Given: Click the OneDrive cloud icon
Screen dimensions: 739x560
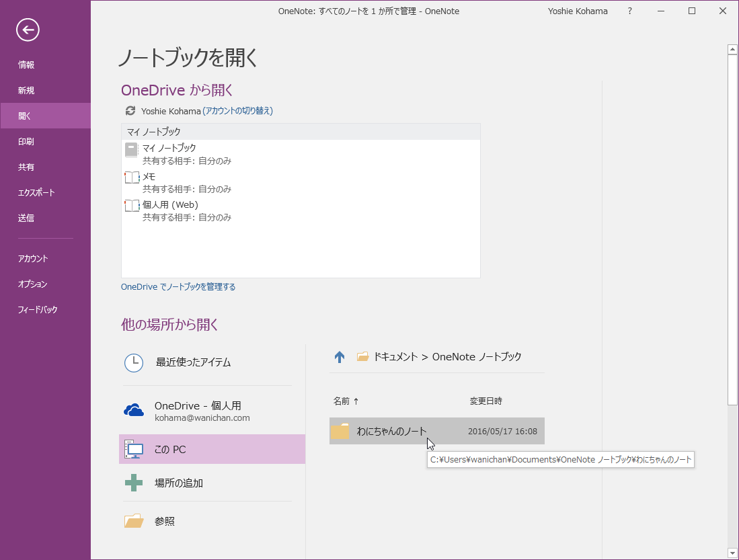Looking at the screenshot, I should coord(134,411).
